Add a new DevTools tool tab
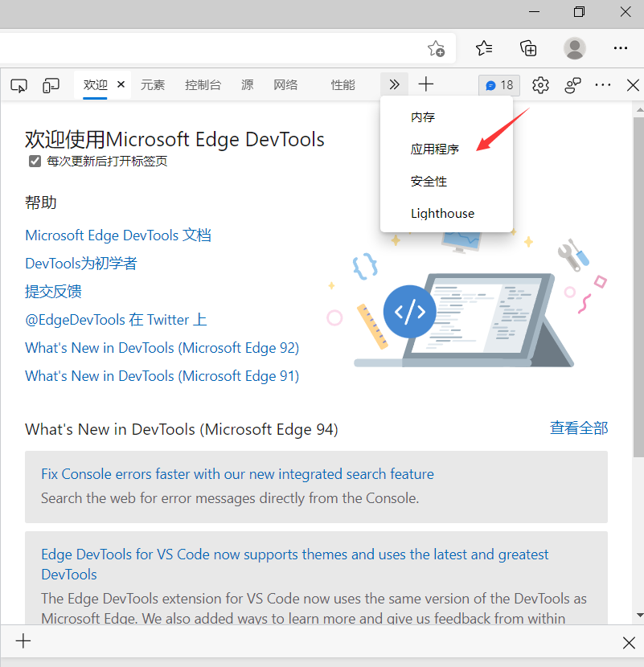 (425, 84)
